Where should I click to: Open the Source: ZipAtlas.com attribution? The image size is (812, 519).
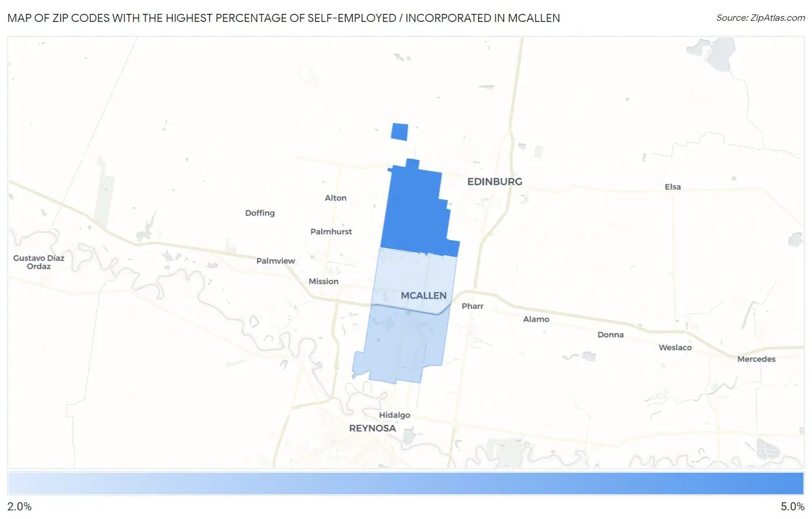pyautogui.click(x=761, y=18)
